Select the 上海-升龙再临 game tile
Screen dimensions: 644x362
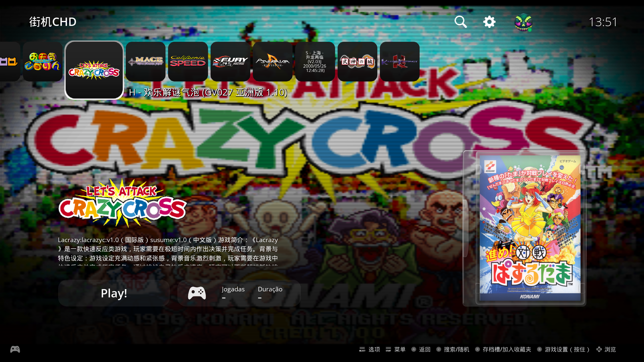click(x=315, y=62)
